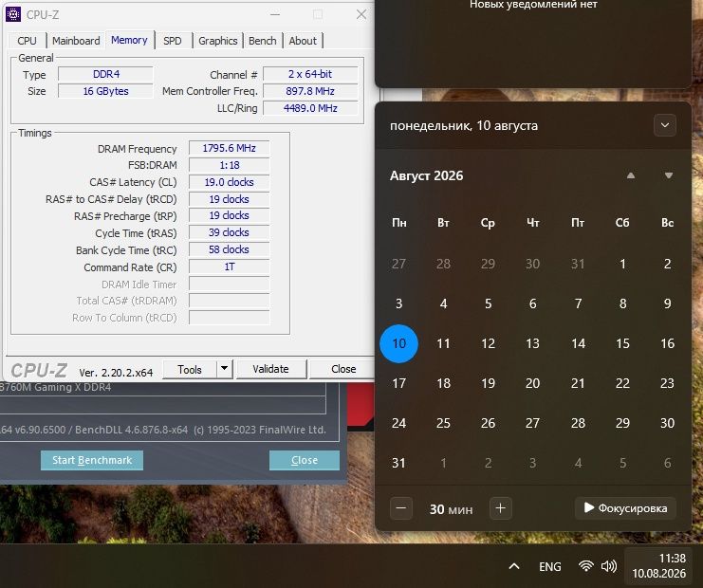The height and width of the screenshot is (588, 703).
Task: Click the Command Rate value 1T
Action: click(x=229, y=267)
